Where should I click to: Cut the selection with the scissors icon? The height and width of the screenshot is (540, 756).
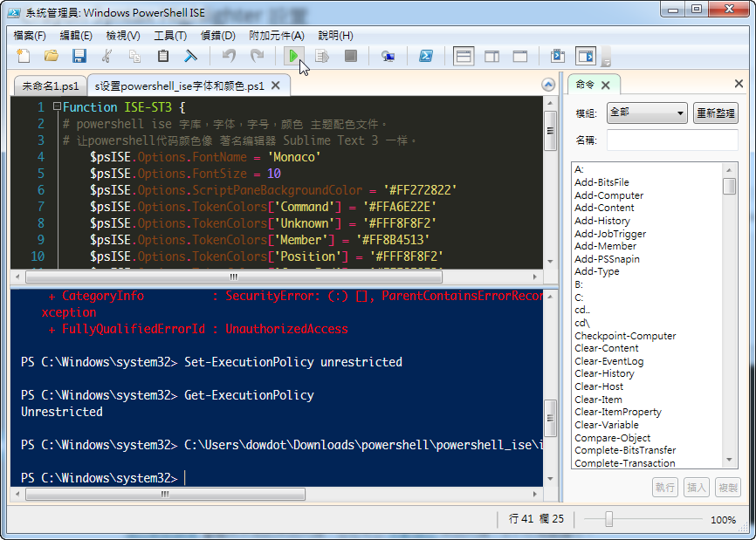tap(107, 56)
